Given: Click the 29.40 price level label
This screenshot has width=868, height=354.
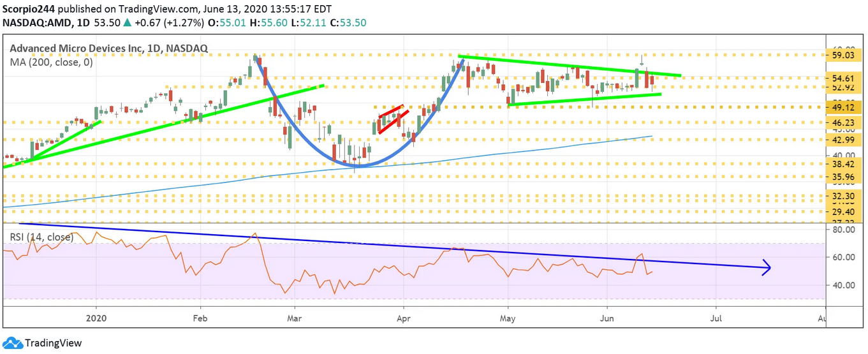Looking at the screenshot, I should point(842,212).
